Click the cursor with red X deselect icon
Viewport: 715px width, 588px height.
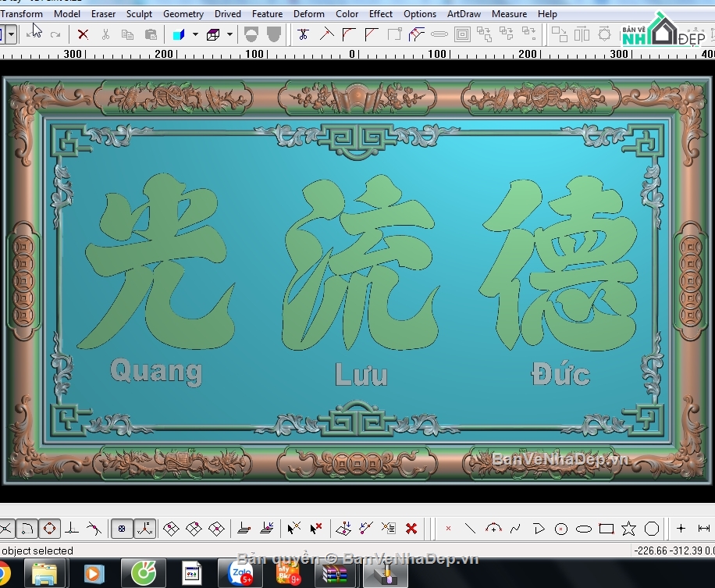click(x=316, y=529)
